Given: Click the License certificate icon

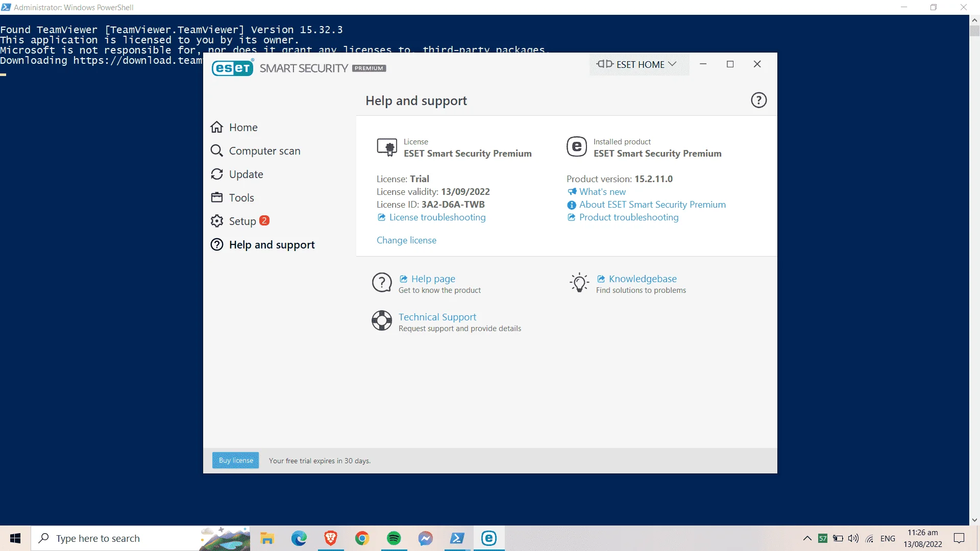Looking at the screenshot, I should 387,147.
